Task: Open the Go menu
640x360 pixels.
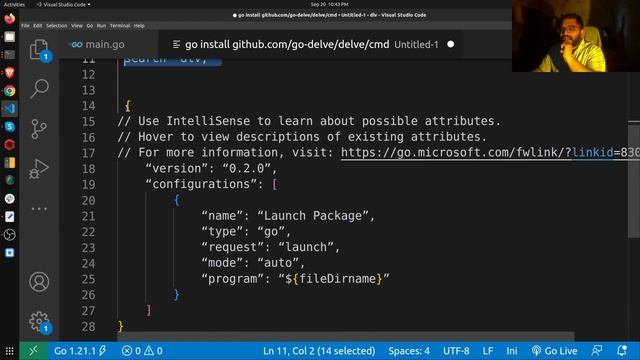Action: tap(90, 26)
